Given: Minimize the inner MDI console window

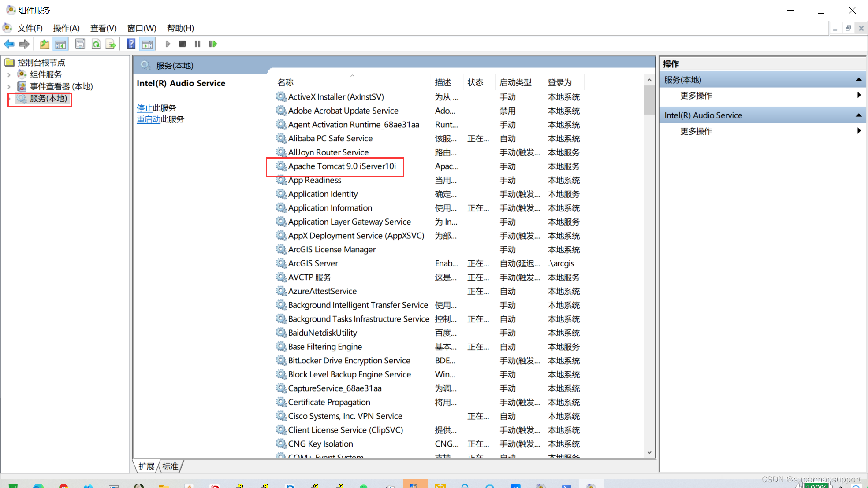Looking at the screenshot, I should (x=835, y=29).
